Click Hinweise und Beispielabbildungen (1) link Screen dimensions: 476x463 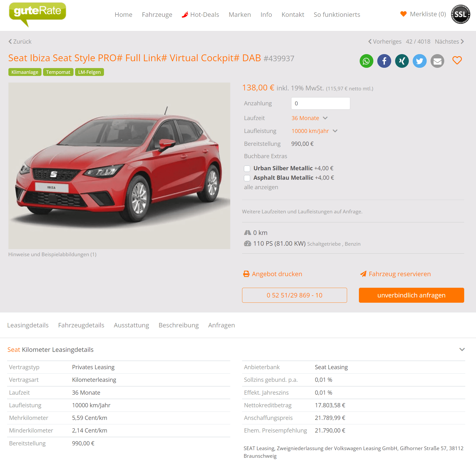[x=52, y=254]
